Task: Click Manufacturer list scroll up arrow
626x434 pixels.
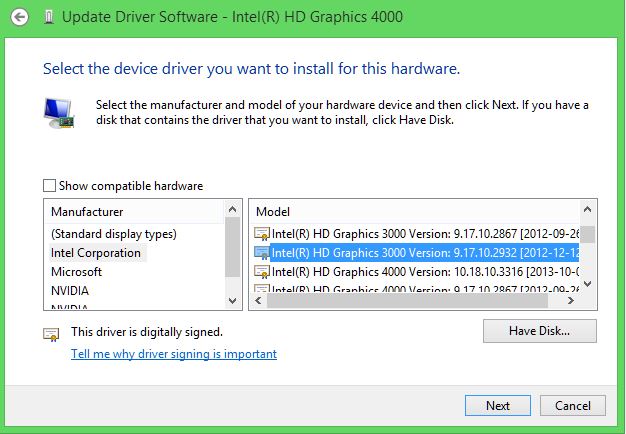Action: point(232,209)
